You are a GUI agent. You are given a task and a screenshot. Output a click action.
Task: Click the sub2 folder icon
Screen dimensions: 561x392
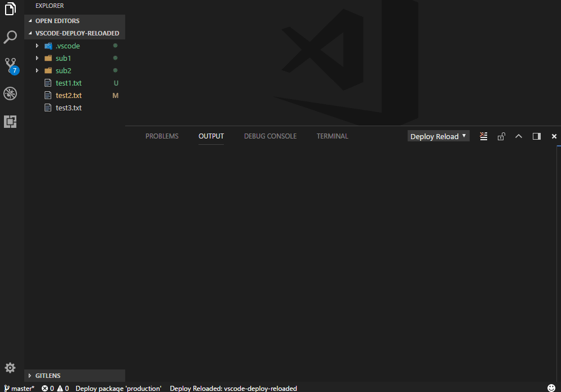point(48,70)
